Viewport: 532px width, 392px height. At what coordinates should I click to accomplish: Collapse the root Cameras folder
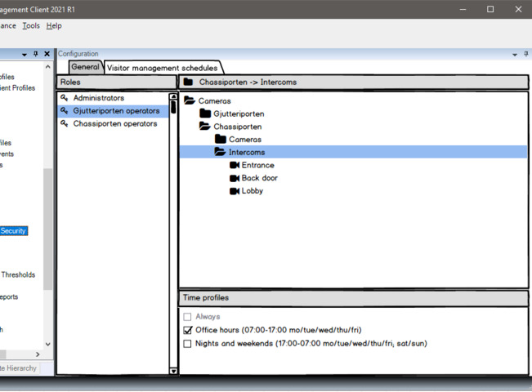pos(190,100)
